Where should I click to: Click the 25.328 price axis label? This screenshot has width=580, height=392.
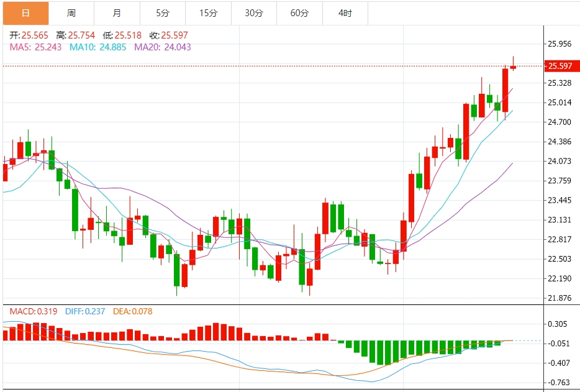coord(560,83)
